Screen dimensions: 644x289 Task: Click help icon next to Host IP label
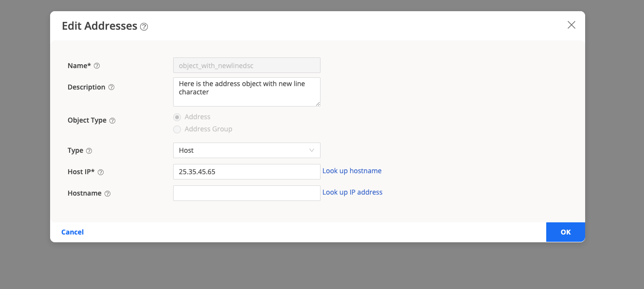click(101, 172)
